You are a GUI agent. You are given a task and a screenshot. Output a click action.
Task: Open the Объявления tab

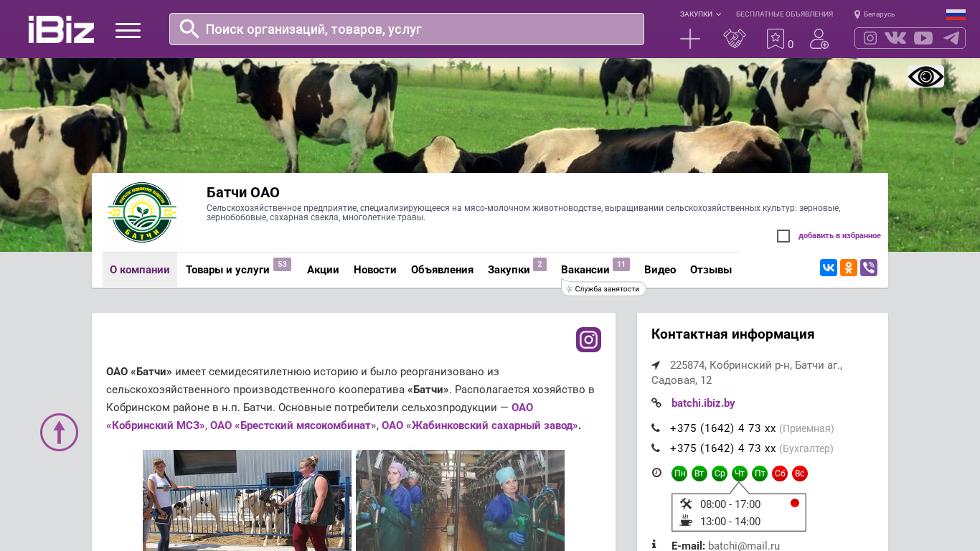tap(442, 270)
